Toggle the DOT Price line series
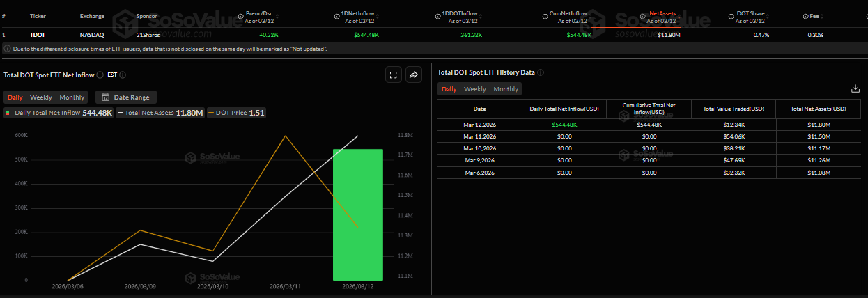 (236, 113)
